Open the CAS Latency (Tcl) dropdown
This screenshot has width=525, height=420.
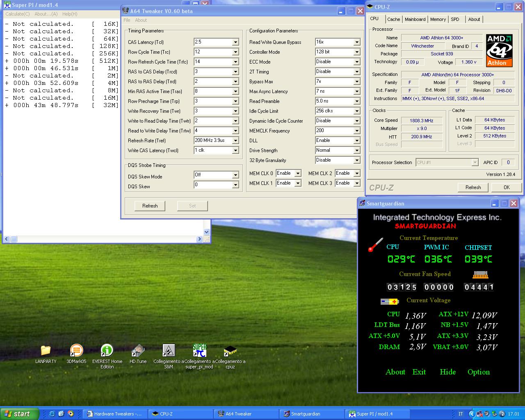pos(235,42)
